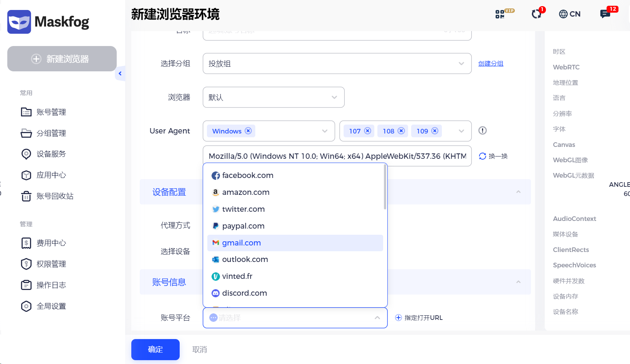Select discord.com from the platform list

(x=295, y=293)
